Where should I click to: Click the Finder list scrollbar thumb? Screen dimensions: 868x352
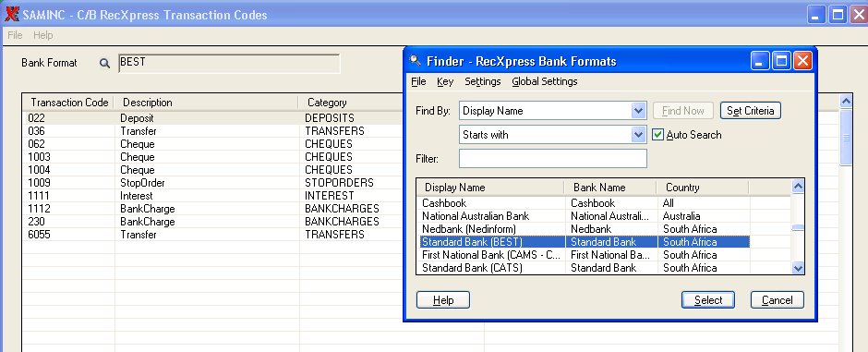click(798, 227)
